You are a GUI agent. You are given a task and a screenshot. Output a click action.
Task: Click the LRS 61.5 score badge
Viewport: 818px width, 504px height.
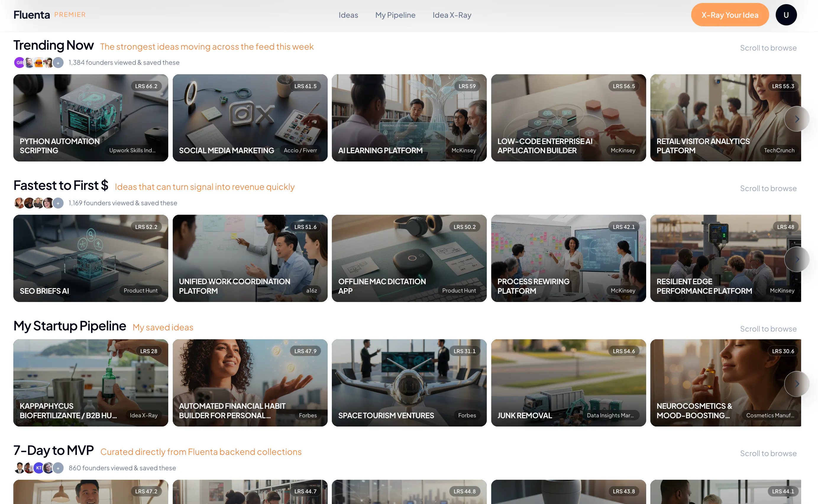coord(305,86)
